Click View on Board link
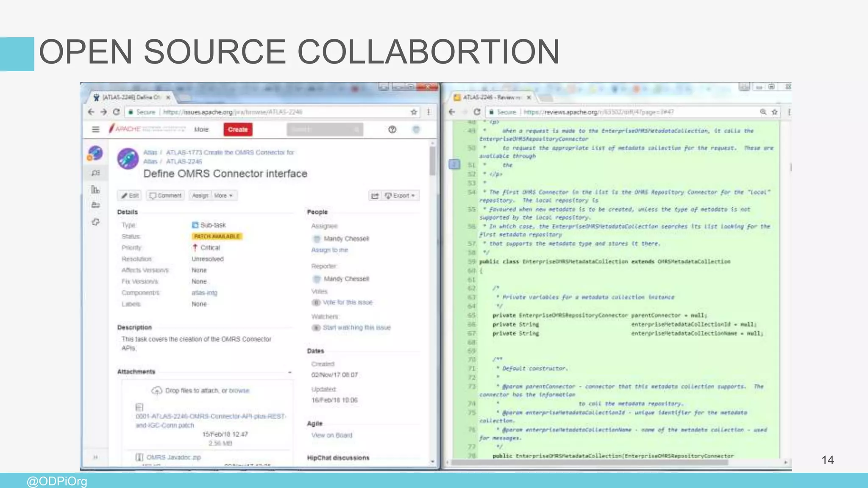 tap(332, 435)
